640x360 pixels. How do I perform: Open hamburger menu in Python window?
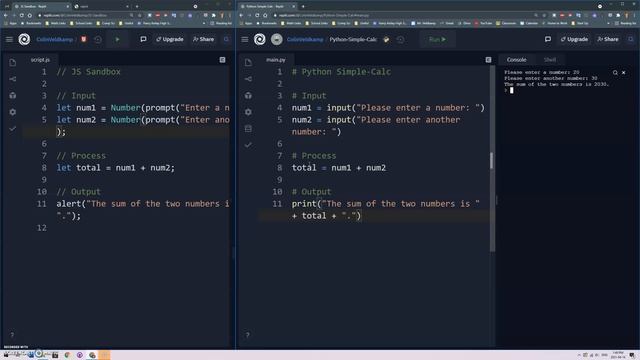click(244, 40)
